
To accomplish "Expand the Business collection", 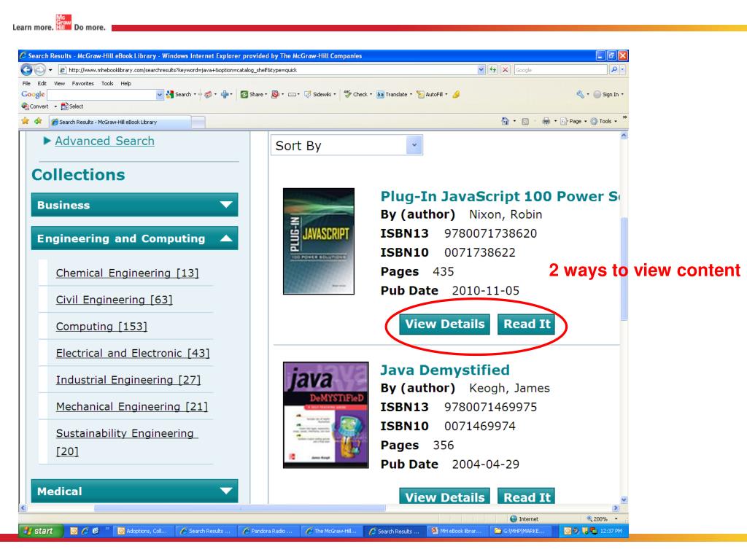I will [x=134, y=205].
